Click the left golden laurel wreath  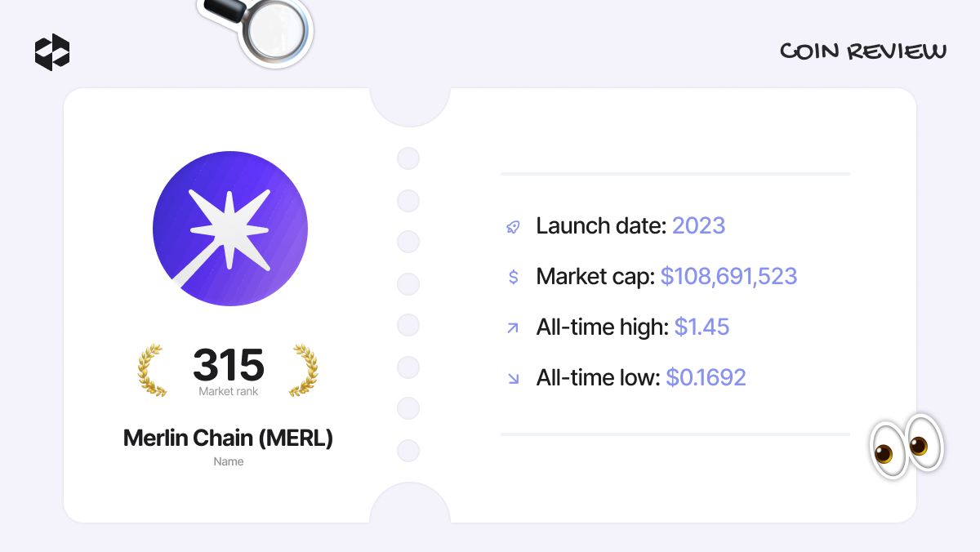click(153, 371)
